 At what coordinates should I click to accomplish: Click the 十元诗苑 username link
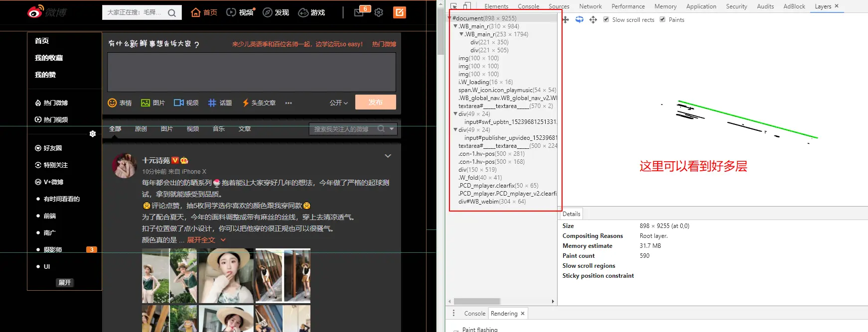click(156, 160)
